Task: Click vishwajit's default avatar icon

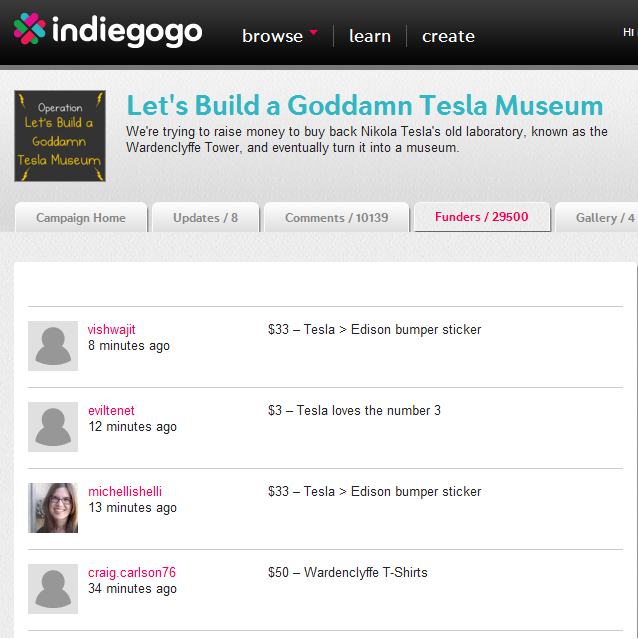Action: 53,346
